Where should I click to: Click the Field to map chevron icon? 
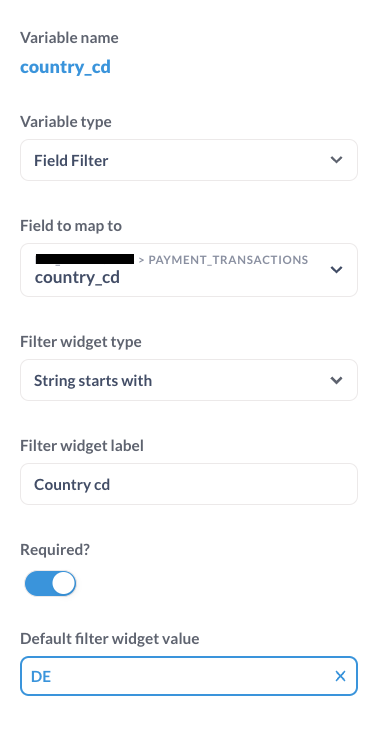[x=336, y=270]
